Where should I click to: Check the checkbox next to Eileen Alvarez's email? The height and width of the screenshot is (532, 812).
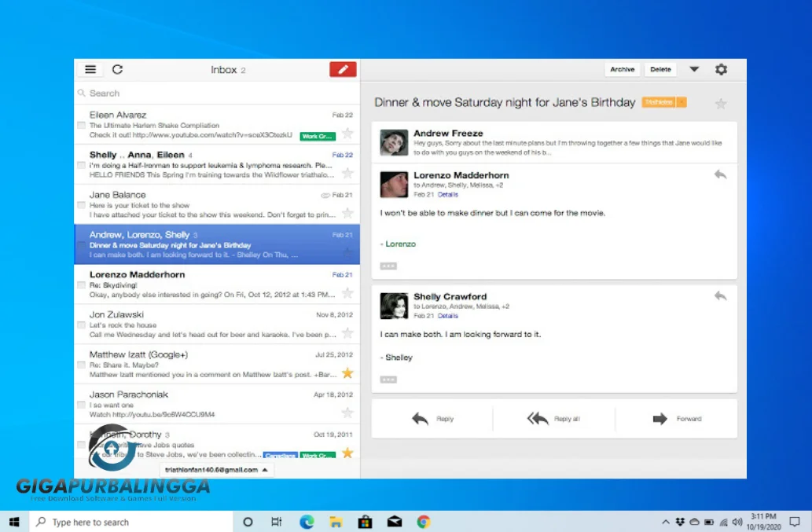tap(81, 124)
